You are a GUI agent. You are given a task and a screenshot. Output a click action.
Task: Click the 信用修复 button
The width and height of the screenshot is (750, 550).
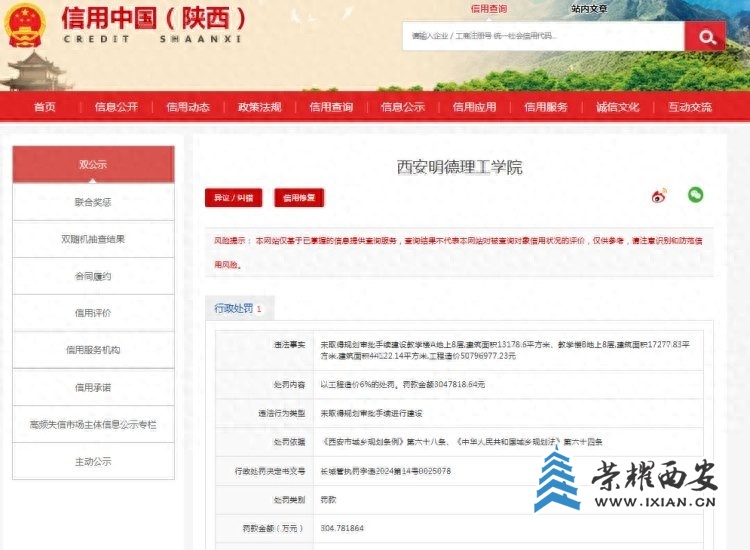pos(299,198)
